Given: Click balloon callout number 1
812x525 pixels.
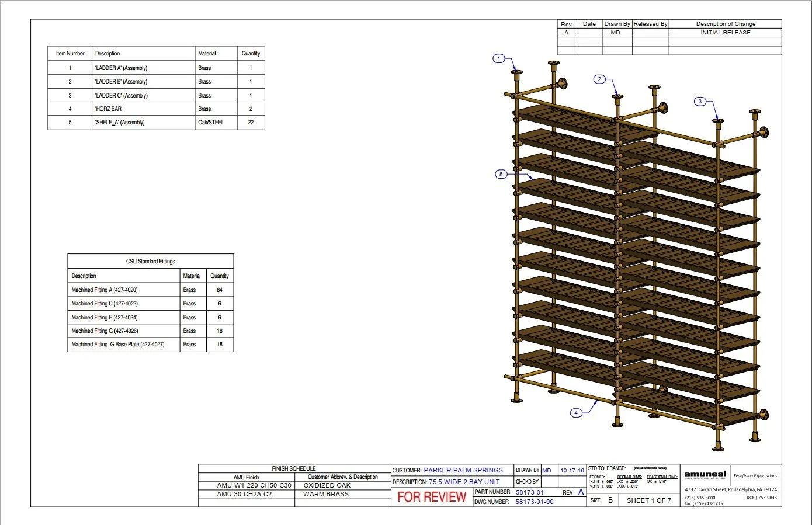Looking at the screenshot, I should click(499, 58).
